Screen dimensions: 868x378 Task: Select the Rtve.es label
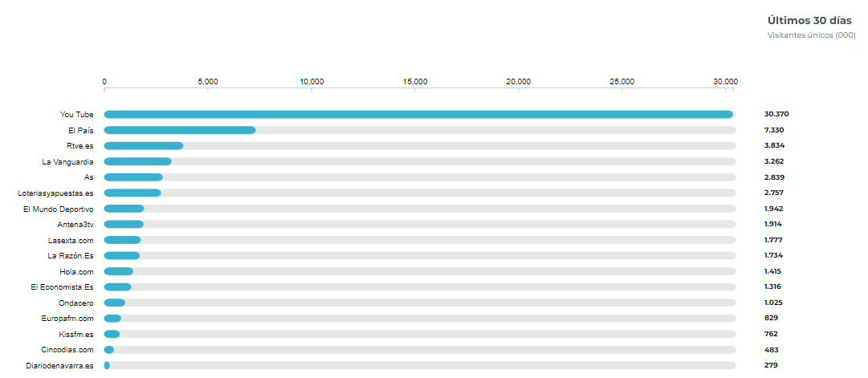click(79, 146)
